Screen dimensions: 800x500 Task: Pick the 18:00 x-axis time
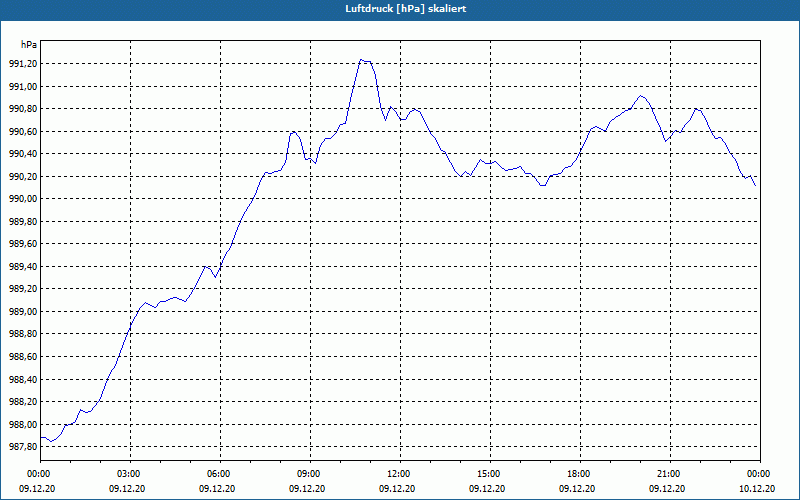tap(580, 474)
